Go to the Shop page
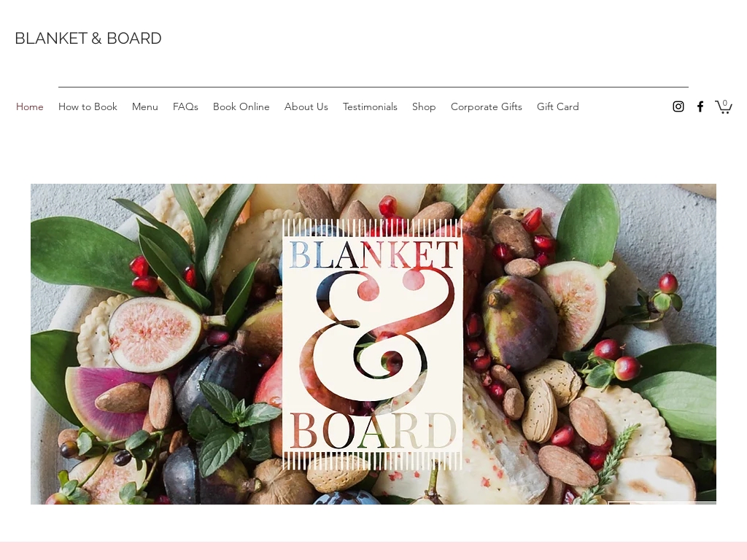Screen dimensions: 747x560 [424, 106]
